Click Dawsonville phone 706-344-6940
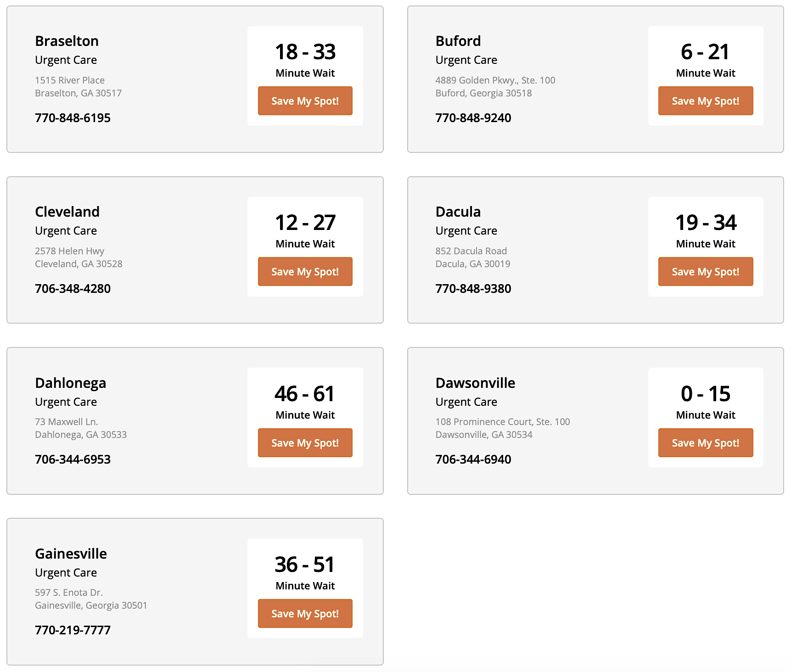791x672 pixels. tap(473, 459)
